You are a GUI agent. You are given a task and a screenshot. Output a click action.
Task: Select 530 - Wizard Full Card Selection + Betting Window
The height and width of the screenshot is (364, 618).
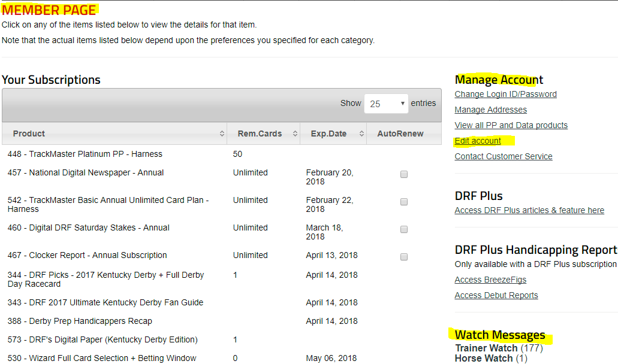coord(102,358)
